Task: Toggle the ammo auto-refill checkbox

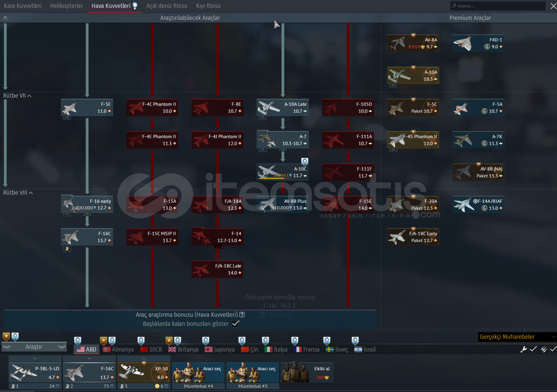Action: pos(553,349)
